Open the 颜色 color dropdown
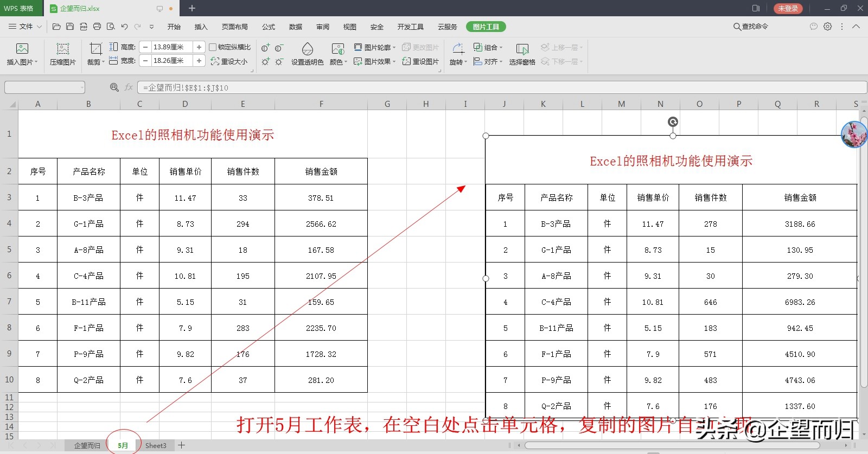Image resolution: width=868 pixels, height=454 pixels. tap(337, 55)
